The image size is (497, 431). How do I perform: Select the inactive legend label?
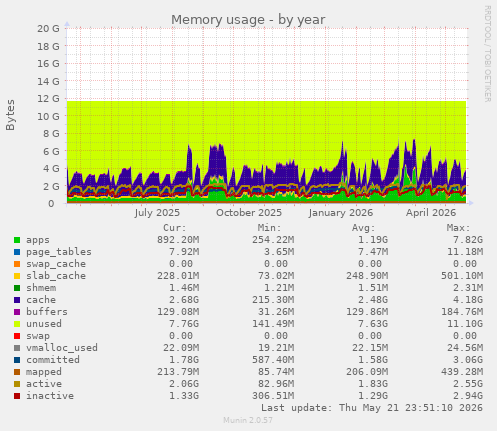pyautogui.click(x=50, y=396)
